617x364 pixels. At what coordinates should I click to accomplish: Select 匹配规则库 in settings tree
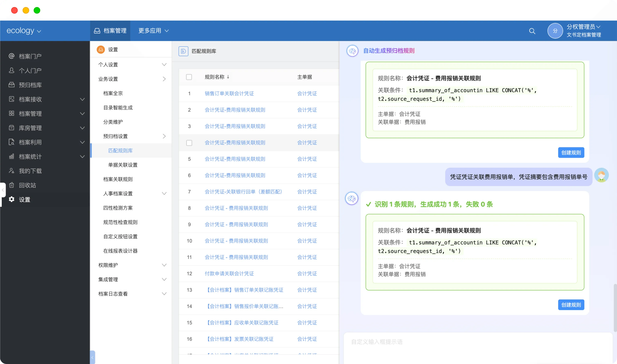click(x=120, y=151)
